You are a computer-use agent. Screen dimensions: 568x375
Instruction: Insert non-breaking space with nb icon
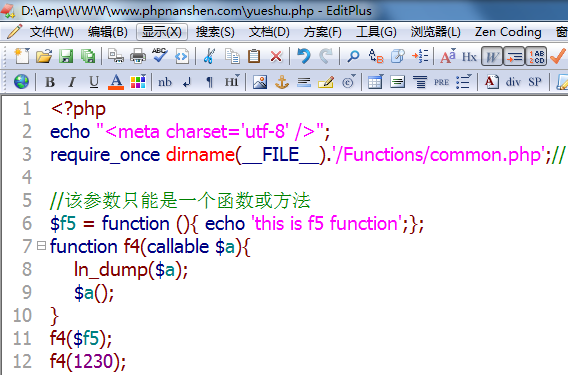[x=165, y=82]
